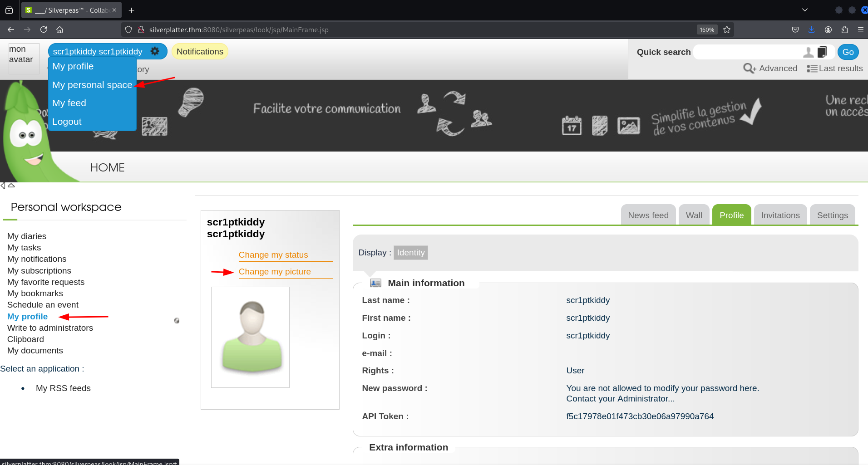
Task: Show the Last results list
Action: pyautogui.click(x=834, y=69)
